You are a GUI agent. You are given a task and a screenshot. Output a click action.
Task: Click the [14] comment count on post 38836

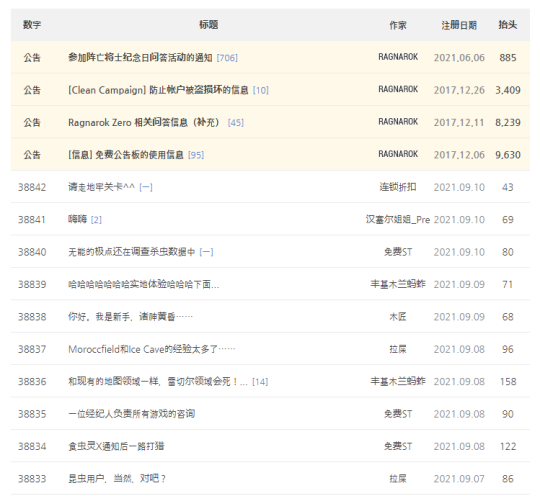click(260, 382)
